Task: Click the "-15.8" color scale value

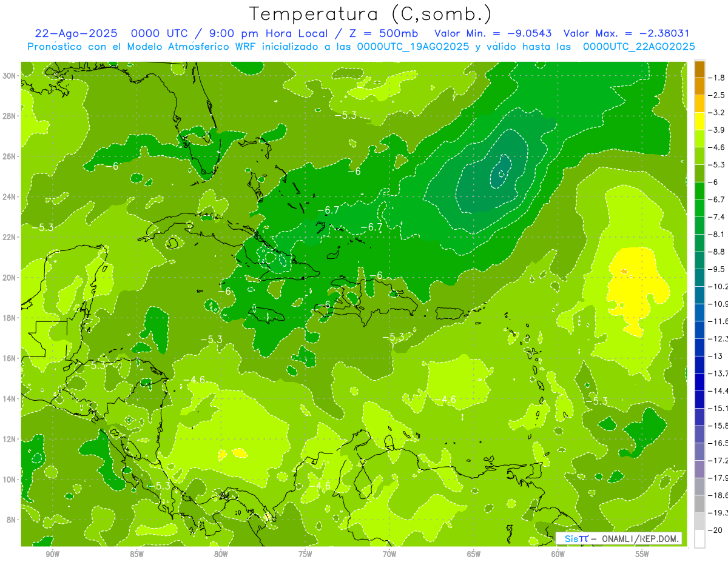Action: pyautogui.click(x=719, y=426)
